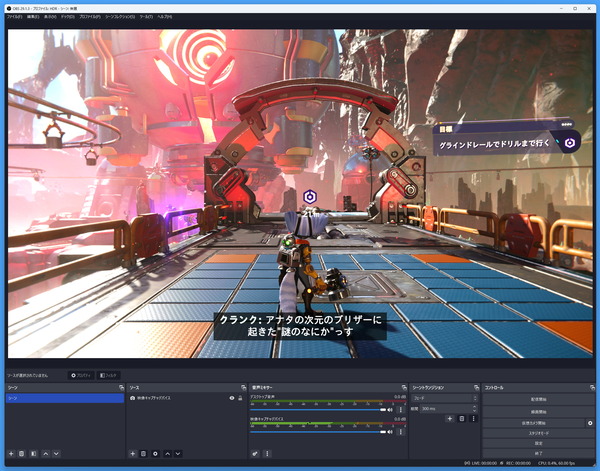Pop out the Sources dock
Screen dimensions: 600x471
(x=243, y=388)
